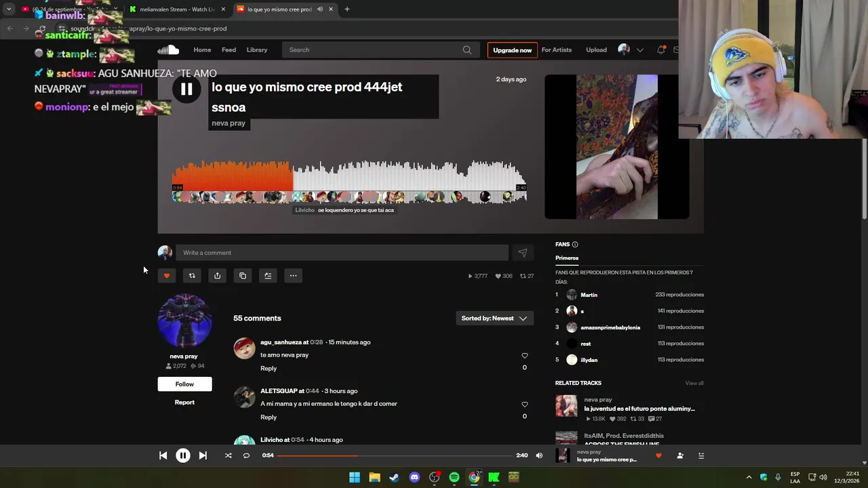Share the track via share icon

217,276
